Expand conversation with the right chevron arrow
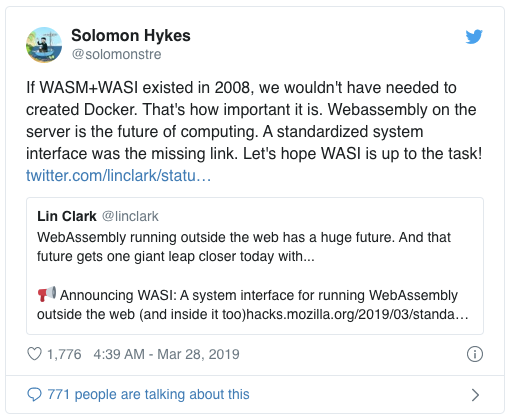Viewport: 511px width, 420px height. coord(475,395)
